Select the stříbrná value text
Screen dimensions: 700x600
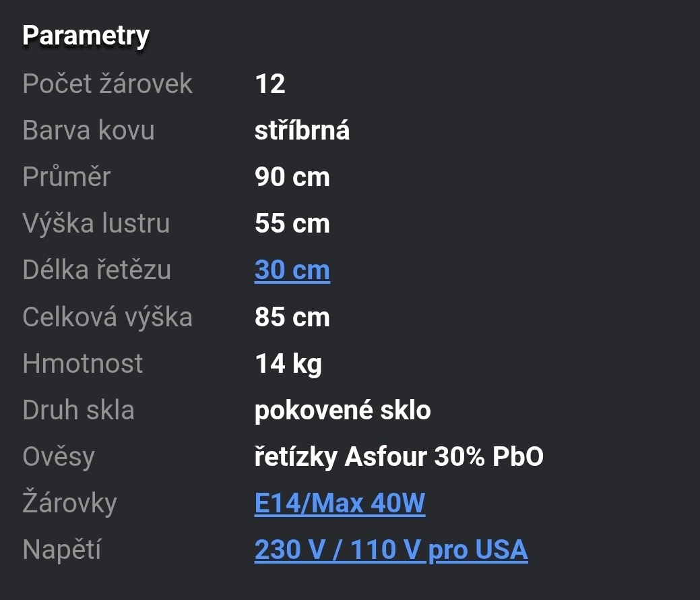coord(302,131)
